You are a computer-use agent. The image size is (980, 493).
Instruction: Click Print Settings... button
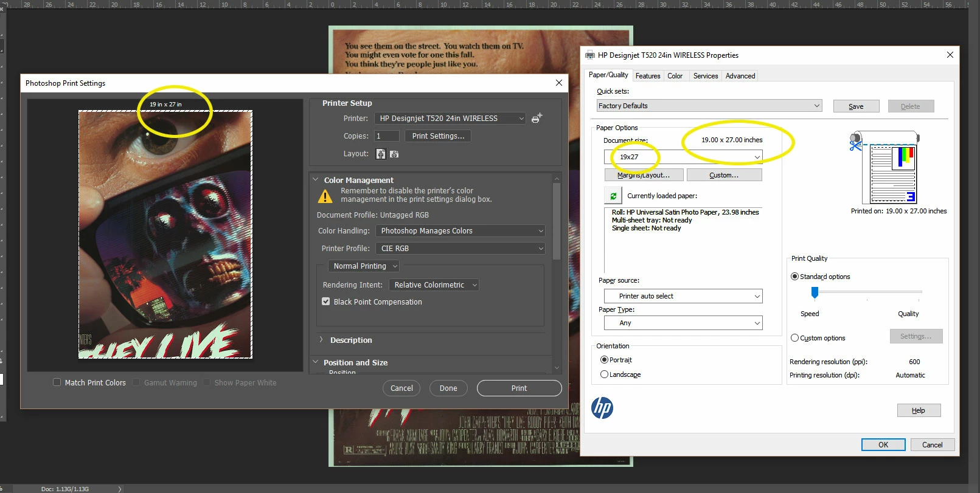(x=438, y=136)
